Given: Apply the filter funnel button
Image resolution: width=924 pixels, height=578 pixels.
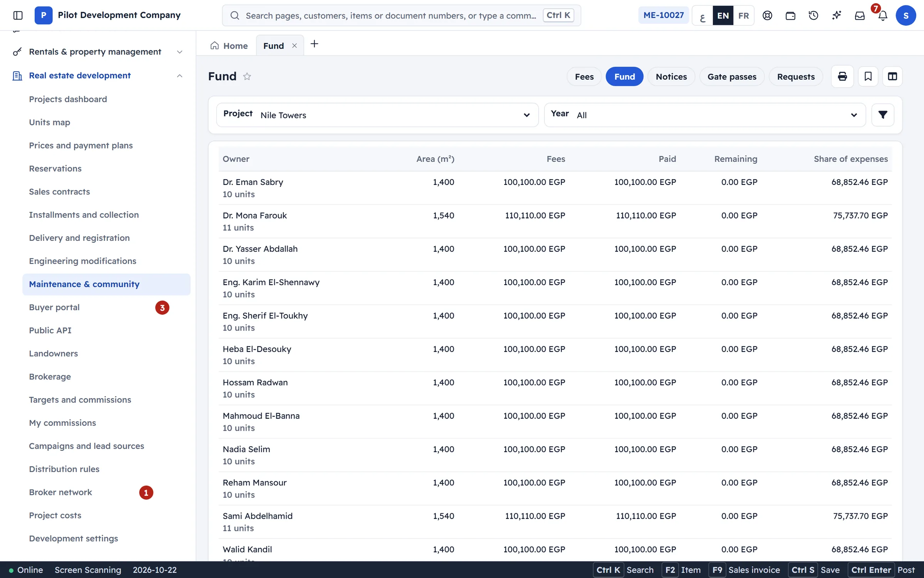Looking at the screenshot, I should [883, 115].
